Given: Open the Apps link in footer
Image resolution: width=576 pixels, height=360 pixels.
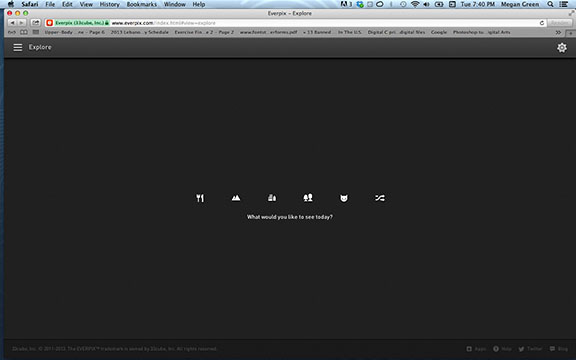Looking at the screenshot, I should tap(476, 349).
